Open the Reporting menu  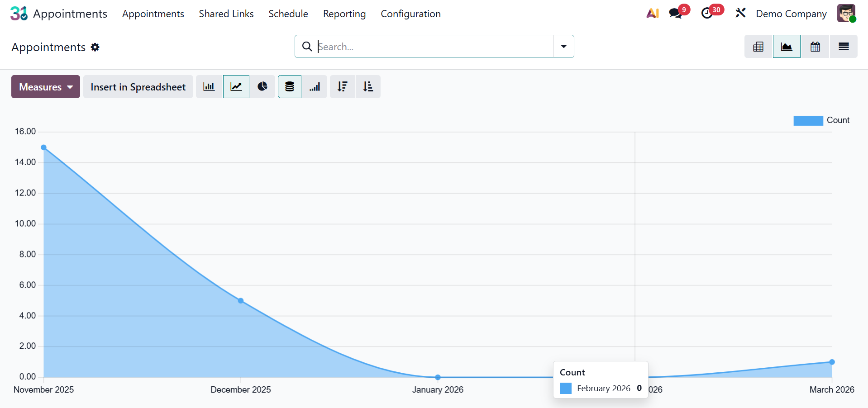[x=344, y=14]
